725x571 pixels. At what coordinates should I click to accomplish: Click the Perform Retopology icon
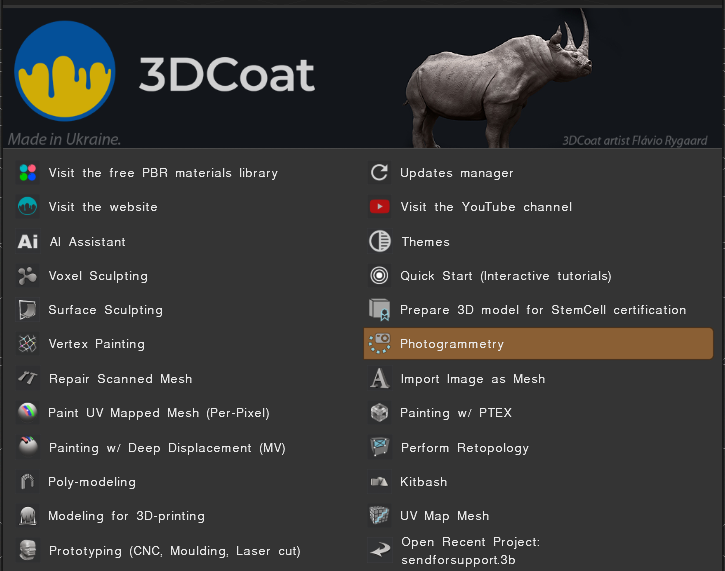[x=380, y=447]
